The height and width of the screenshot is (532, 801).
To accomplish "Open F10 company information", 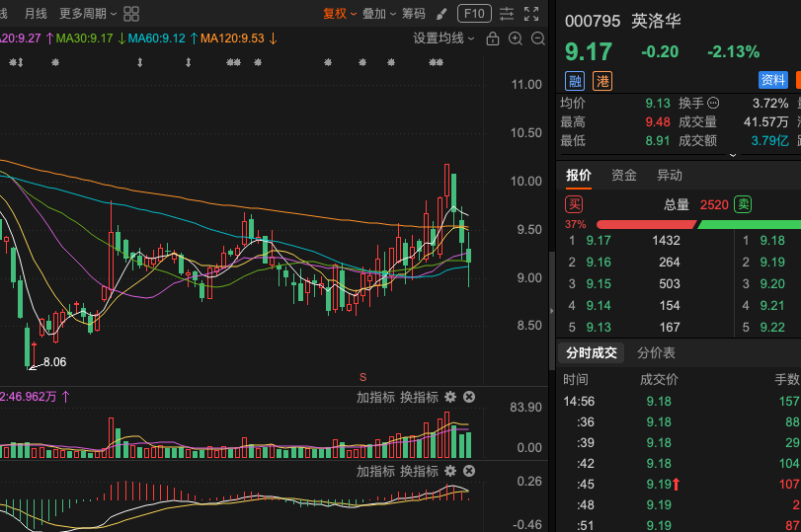I will (x=474, y=14).
